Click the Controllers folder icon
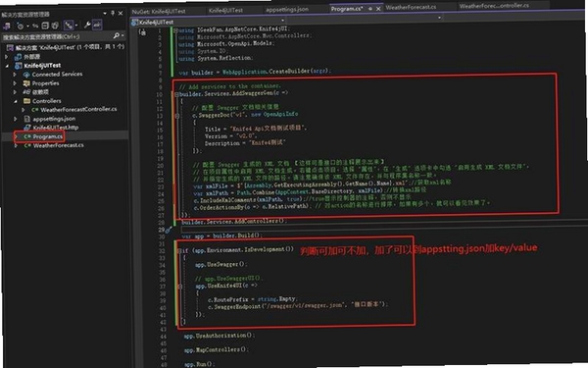The image size is (588, 368). pos(26,101)
